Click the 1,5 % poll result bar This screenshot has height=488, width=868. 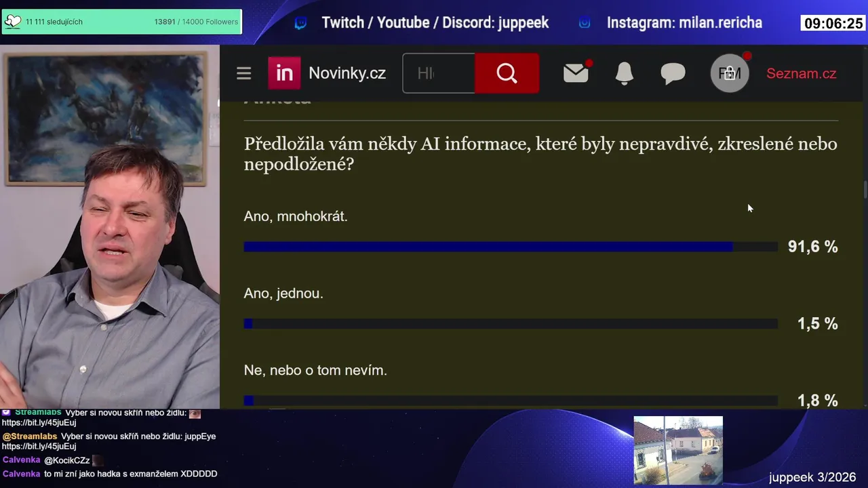pos(511,324)
